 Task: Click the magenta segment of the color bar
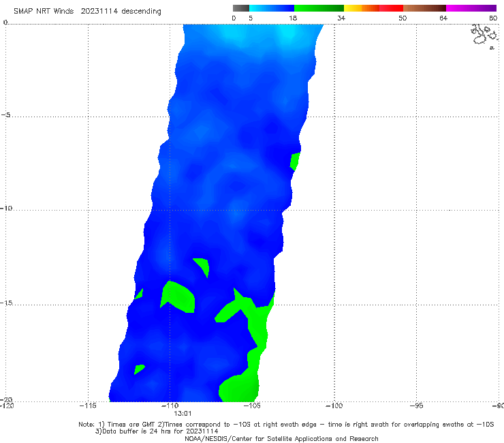point(471,8)
